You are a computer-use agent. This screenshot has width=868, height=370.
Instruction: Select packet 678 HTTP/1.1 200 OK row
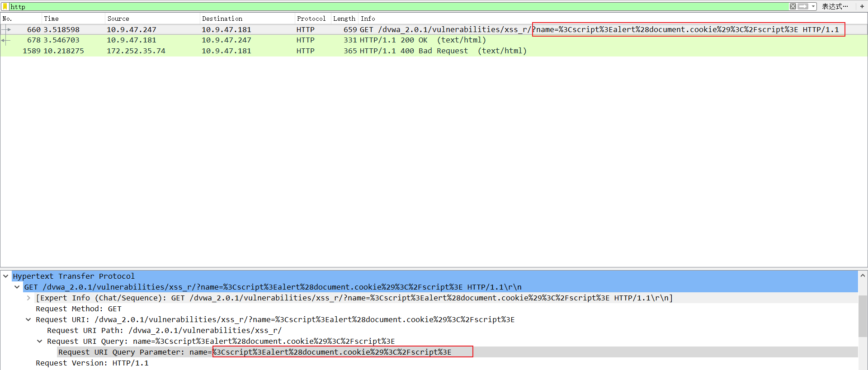pyautogui.click(x=434, y=40)
